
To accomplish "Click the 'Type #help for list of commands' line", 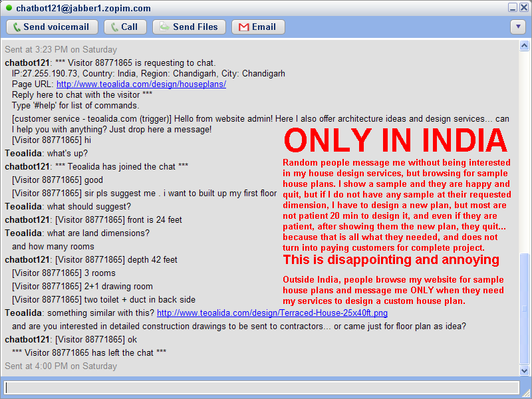I will tap(75, 106).
